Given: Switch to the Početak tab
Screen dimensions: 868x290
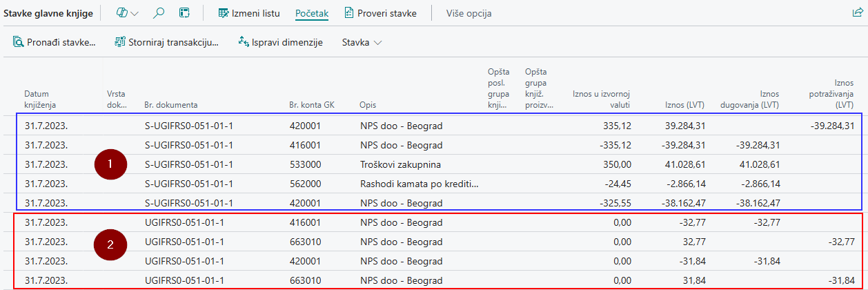Looking at the screenshot, I should [312, 13].
